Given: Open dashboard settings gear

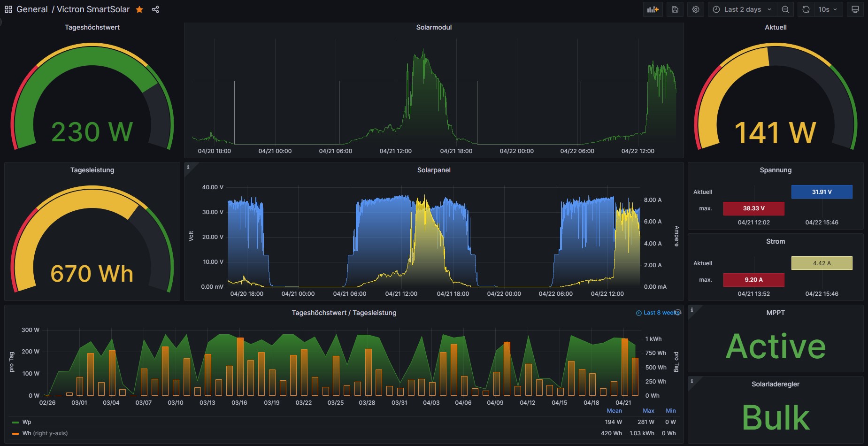Looking at the screenshot, I should [696, 9].
